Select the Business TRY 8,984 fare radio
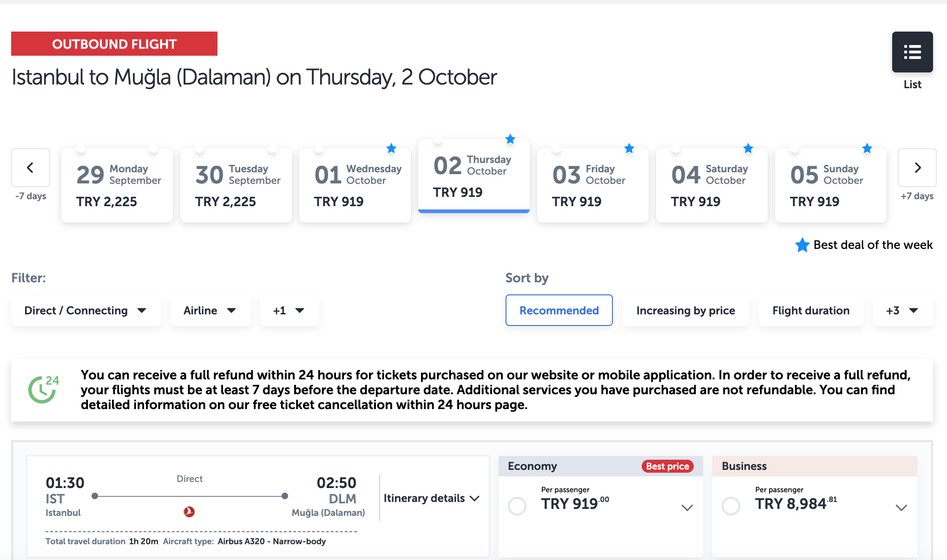This screenshot has width=947, height=560. click(731, 506)
